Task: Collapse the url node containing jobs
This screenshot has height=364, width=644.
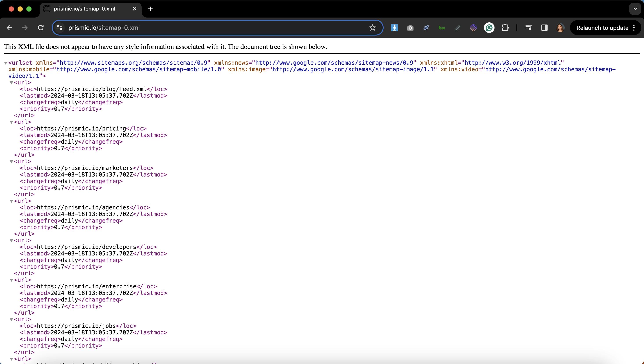Action: (x=11, y=319)
